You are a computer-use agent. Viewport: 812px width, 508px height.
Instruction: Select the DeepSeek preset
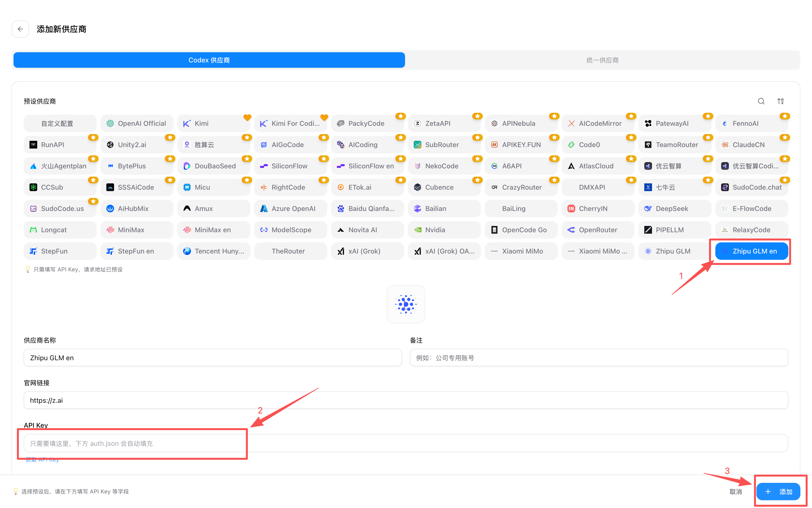click(675, 209)
